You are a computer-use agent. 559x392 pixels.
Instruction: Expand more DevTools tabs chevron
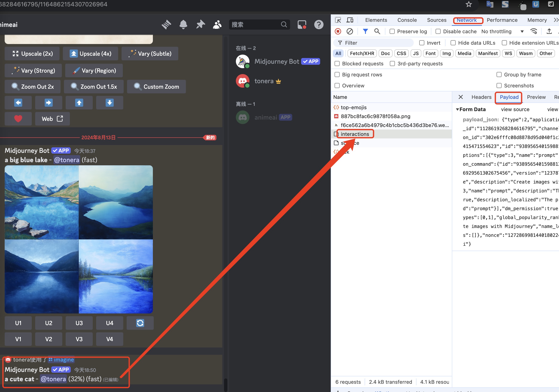556,20
